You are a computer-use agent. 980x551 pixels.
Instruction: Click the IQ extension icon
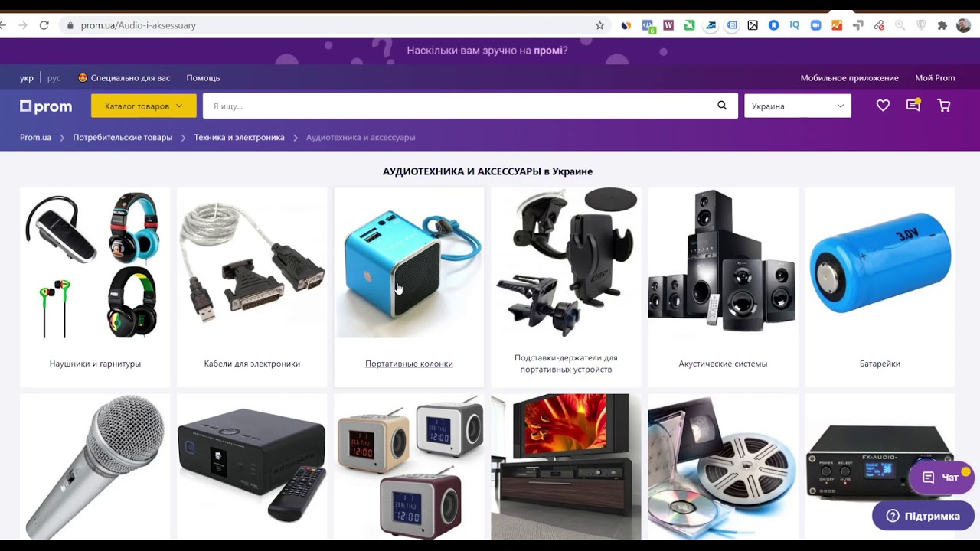point(795,25)
